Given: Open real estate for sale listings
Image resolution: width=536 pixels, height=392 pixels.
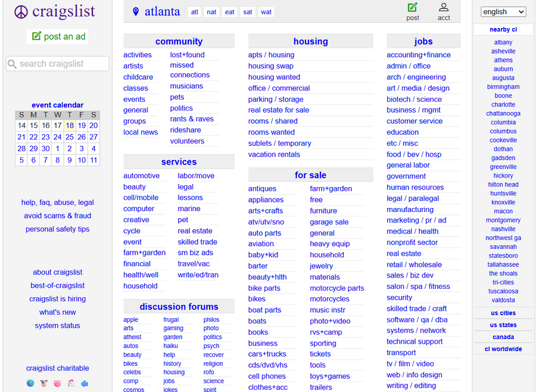Looking at the screenshot, I should click(279, 110).
